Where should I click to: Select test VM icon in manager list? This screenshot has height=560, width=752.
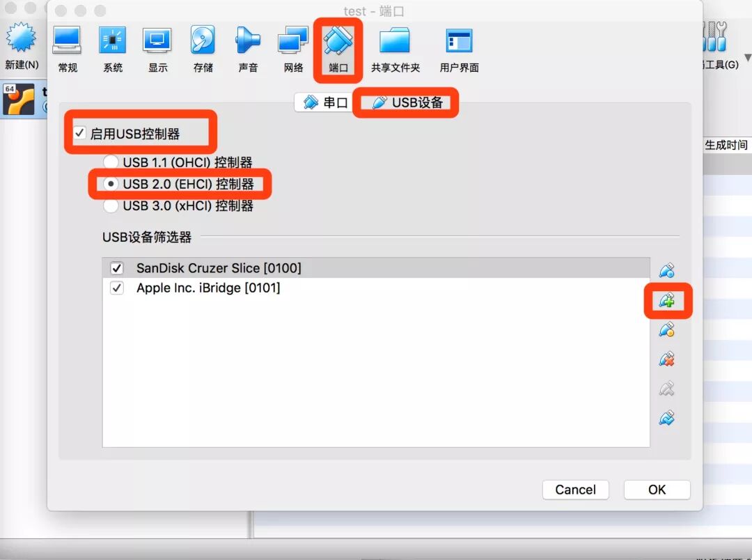(19, 100)
